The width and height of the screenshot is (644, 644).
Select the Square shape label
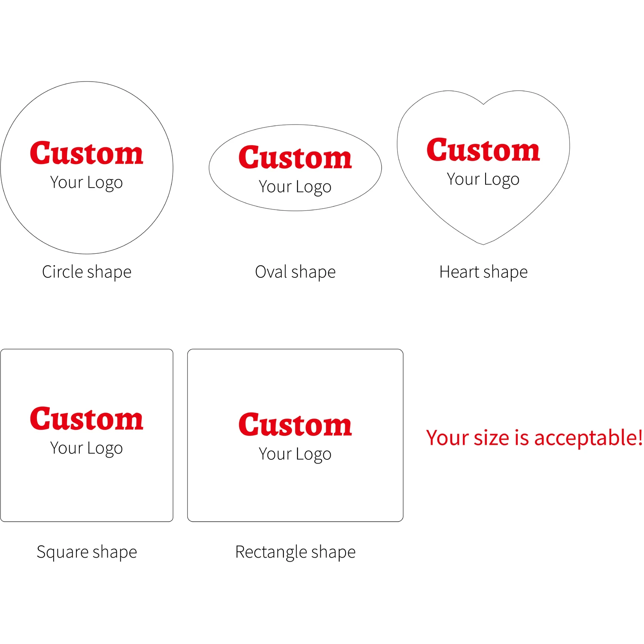click(x=87, y=552)
